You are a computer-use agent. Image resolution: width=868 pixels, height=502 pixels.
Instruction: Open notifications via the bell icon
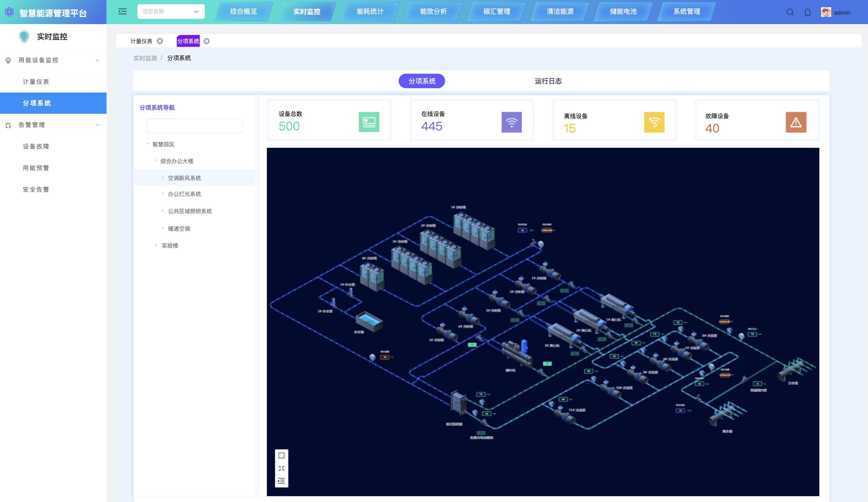807,13
